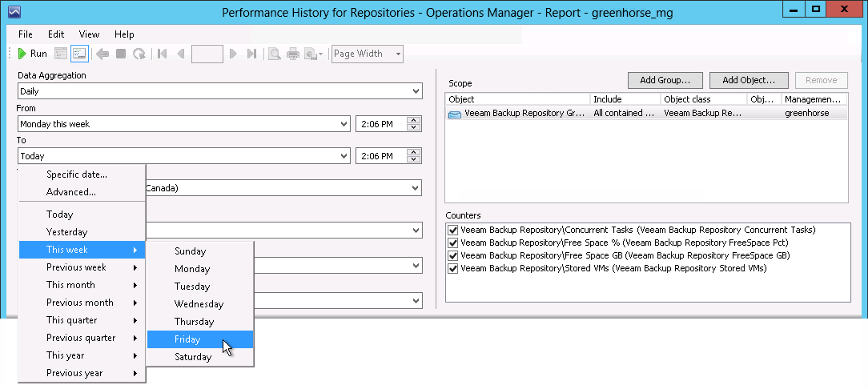This screenshot has height=389, width=868.
Task: Go to previous page icon
Action: coord(180,54)
